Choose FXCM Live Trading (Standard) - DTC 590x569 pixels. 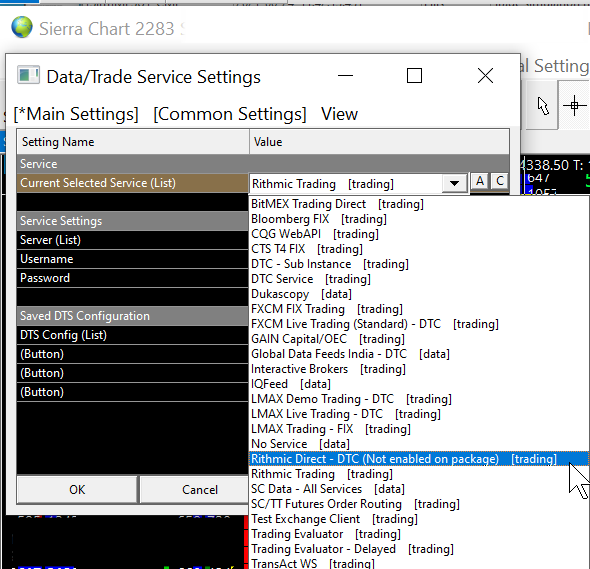pyautogui.click(x=419, y=324)
